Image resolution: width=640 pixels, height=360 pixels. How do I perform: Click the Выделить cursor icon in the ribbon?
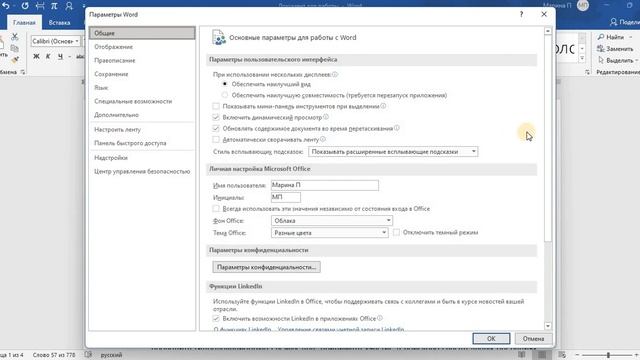[x=601, y=60]
